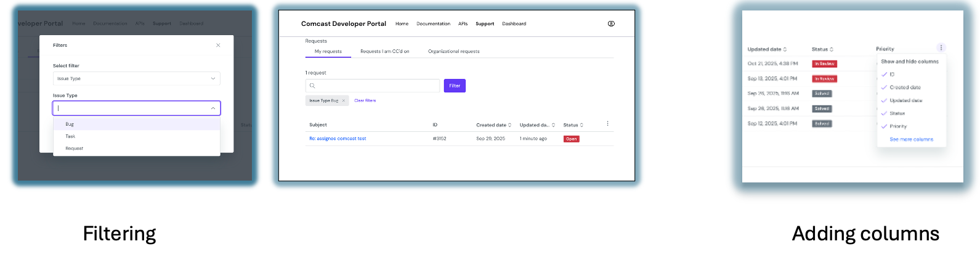Choose Request from the Issue Type list
This screenshot has width=980, height=257.
[x=136, y=148]
